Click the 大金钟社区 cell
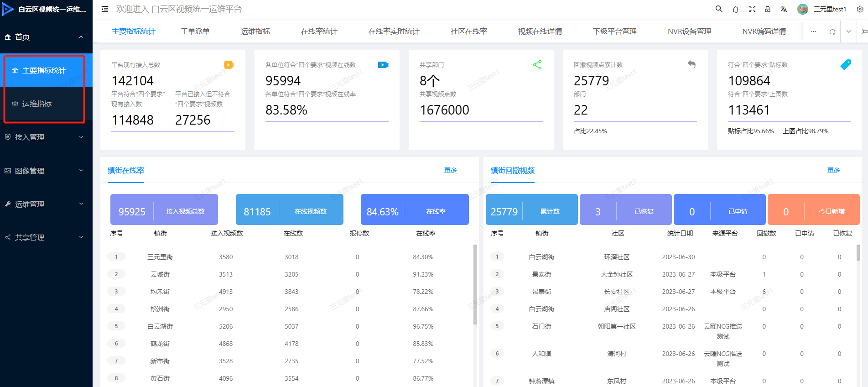Screen dimensions: 868x387 [x=617, y=274]
